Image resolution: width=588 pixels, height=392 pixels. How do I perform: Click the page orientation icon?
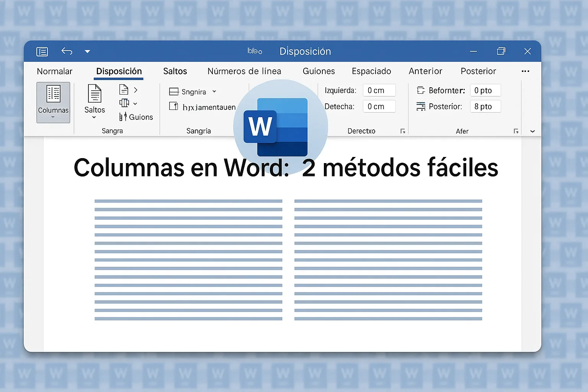124,90
